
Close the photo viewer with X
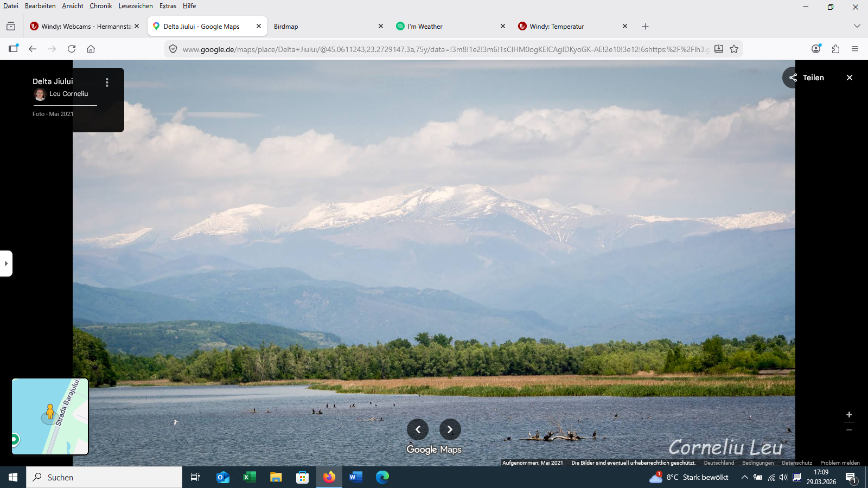[850, 78]
